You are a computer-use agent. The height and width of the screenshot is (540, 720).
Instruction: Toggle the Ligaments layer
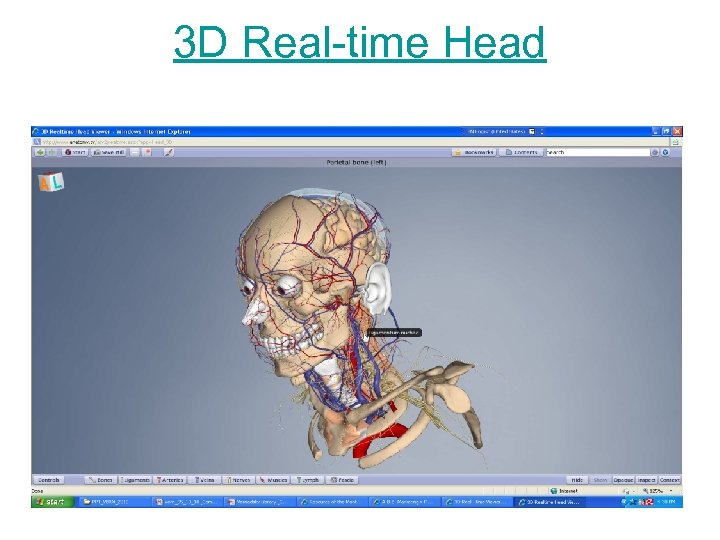point(135,480)
